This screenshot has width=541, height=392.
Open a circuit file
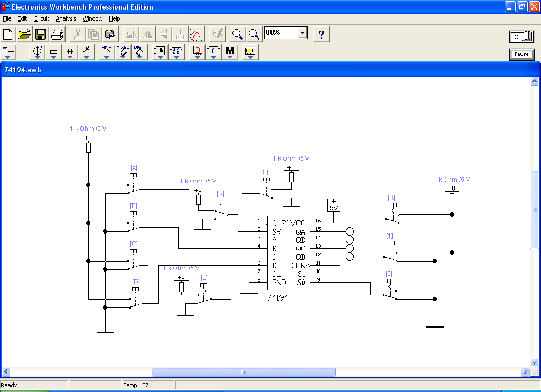point(24,34)
